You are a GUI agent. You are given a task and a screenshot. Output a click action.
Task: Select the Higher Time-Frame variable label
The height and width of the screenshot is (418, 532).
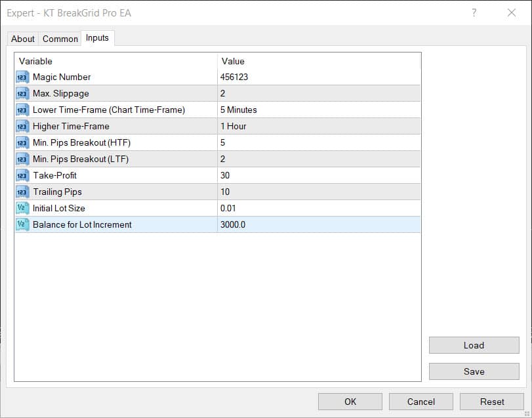point(71,126)
